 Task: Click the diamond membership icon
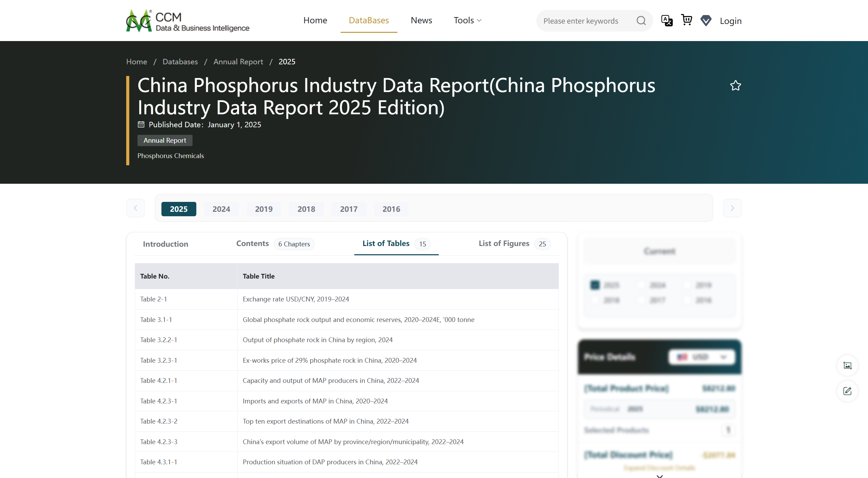[706, 21]
